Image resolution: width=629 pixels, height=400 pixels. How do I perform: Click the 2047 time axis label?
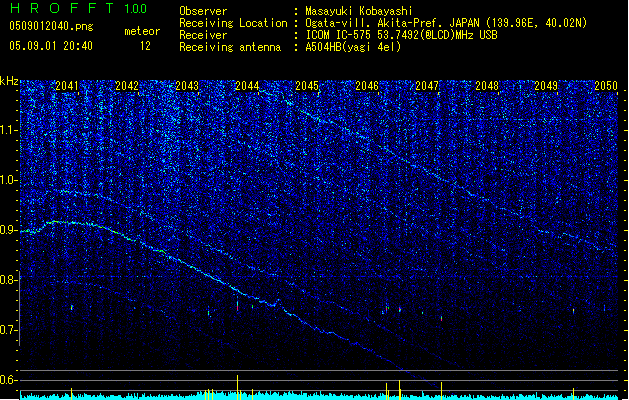tap(427, 86)
